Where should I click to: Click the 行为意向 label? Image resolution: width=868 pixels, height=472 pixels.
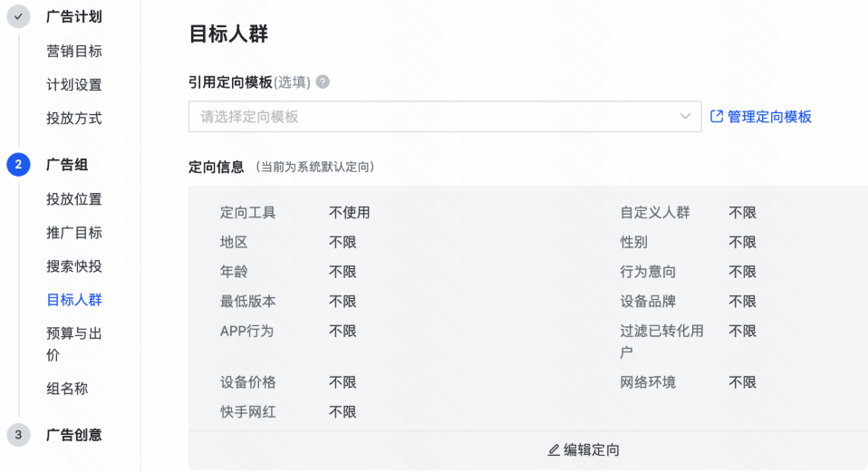click(x=648, y=272)
